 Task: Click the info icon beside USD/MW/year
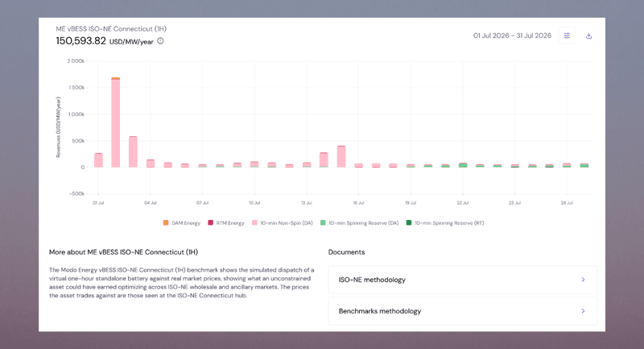coord(160,40)
